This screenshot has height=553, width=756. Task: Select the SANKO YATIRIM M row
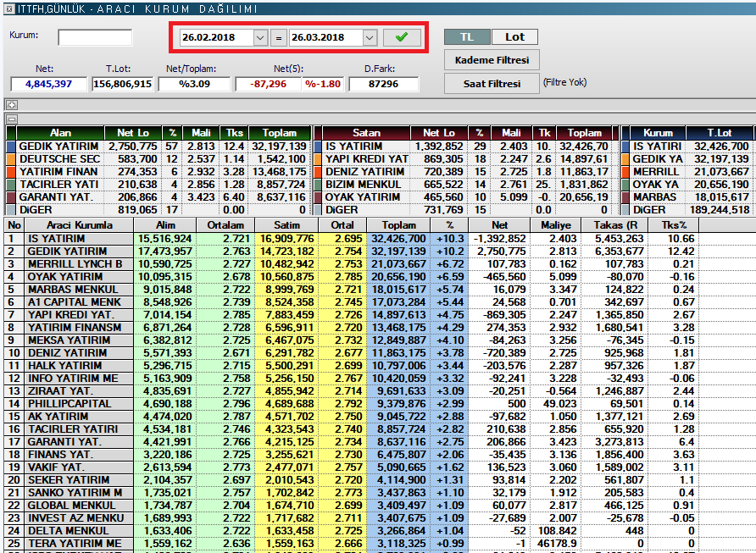(x=351, y=492)
